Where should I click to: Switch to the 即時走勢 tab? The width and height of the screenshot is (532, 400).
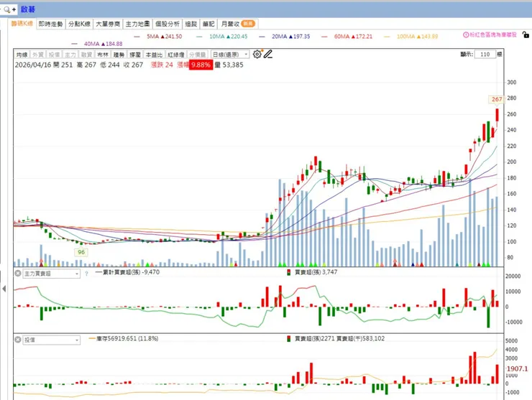[50, 24]
